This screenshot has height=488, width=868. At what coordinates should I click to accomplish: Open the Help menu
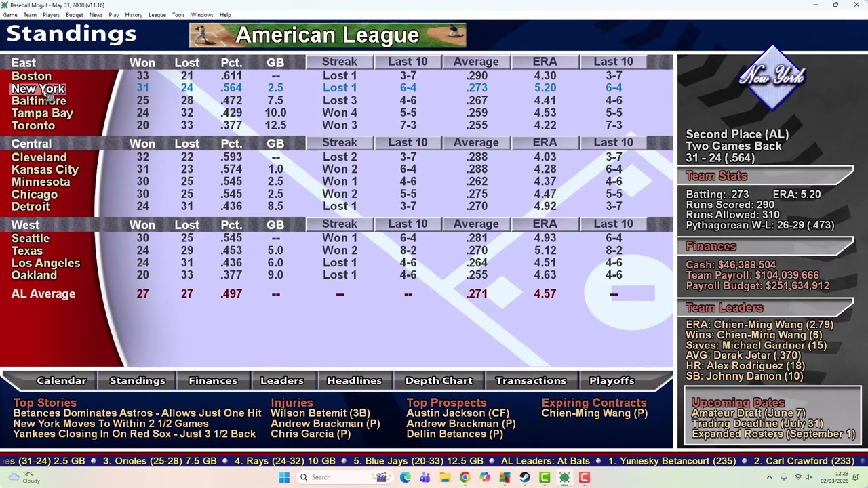click(225, 15)
